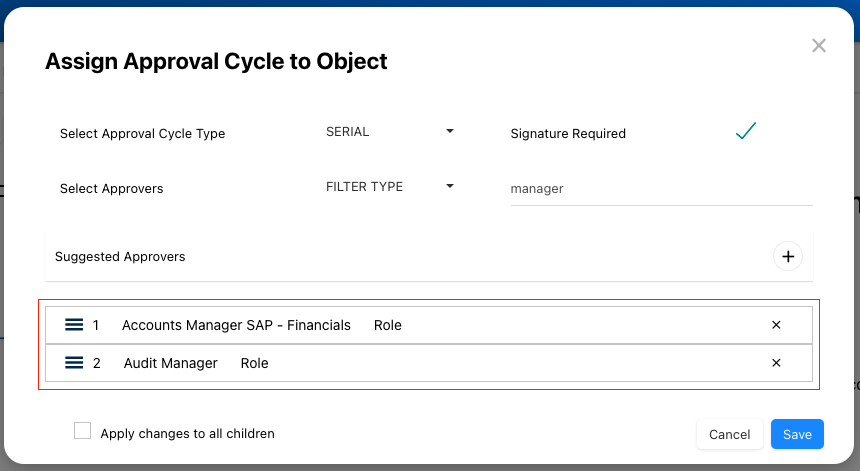860x471 pixels.
Task: Click the Cancel button
Action: (x=729, y=434)
